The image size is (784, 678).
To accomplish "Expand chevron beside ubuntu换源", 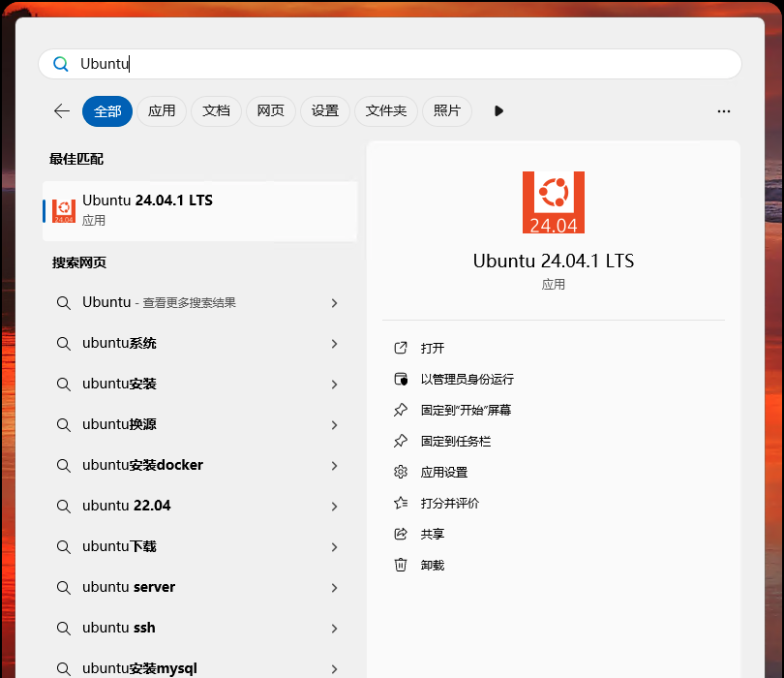I will 335,425.
